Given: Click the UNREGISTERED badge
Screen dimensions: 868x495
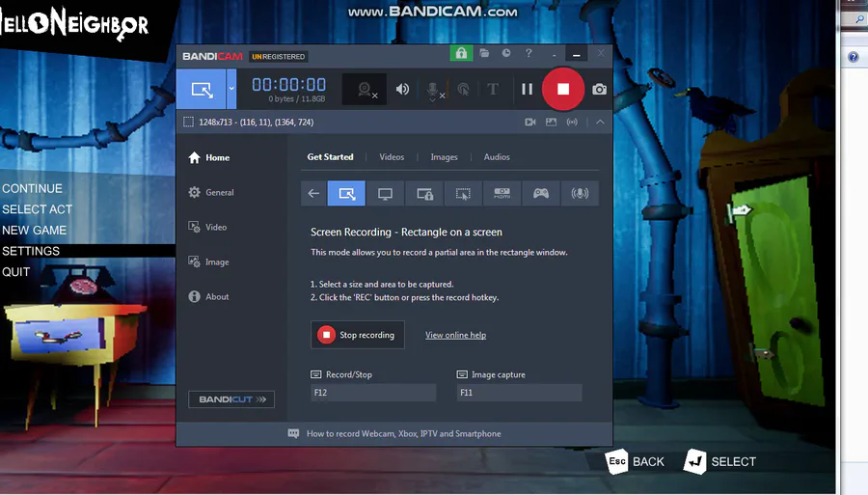Looking at the screenshot, I should pyautogui.click(x=278, y=57).
